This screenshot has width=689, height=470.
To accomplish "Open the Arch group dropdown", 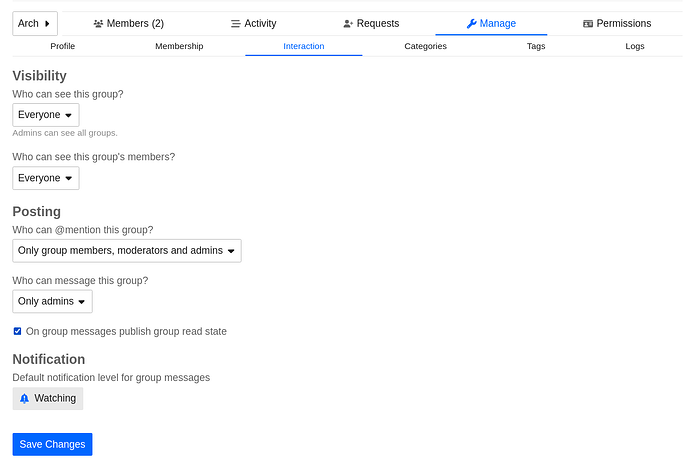I will pos(35,23).
